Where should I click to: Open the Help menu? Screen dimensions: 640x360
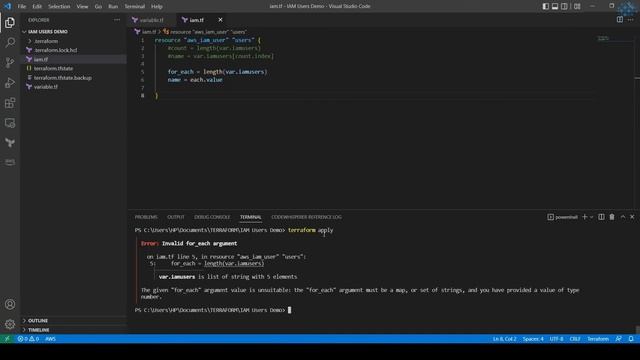pos(157,6)
